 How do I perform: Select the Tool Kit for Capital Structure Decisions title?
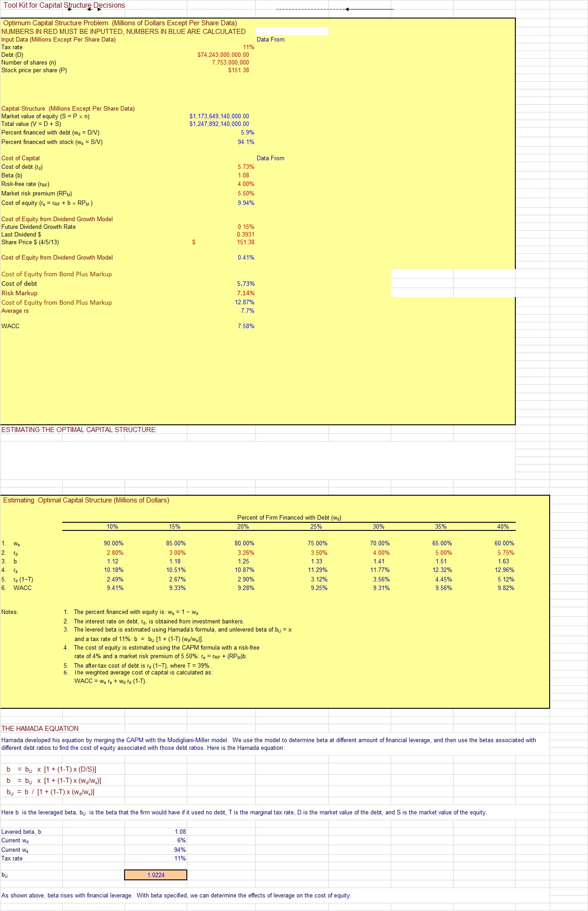(64, 5)
